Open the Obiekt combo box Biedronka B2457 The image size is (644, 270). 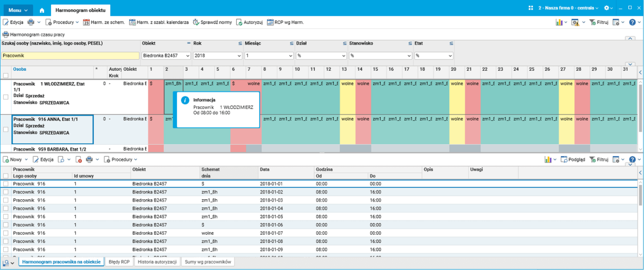pyautogui.click(x=166, y=55)
